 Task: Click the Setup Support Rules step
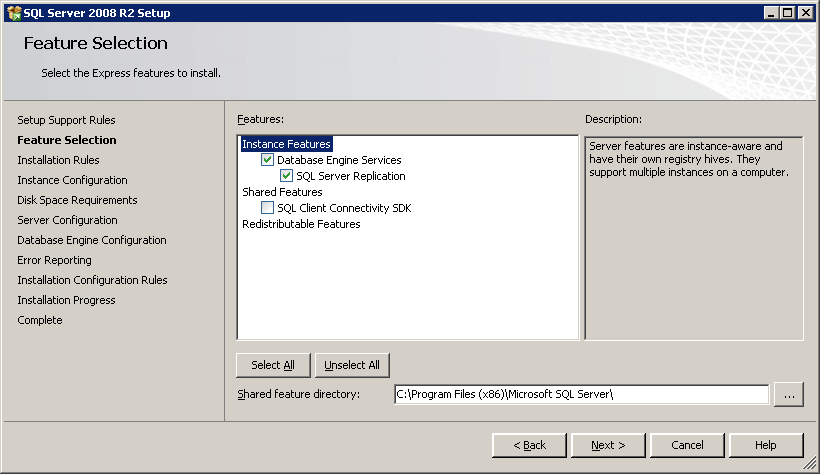(x=66, y=120)
